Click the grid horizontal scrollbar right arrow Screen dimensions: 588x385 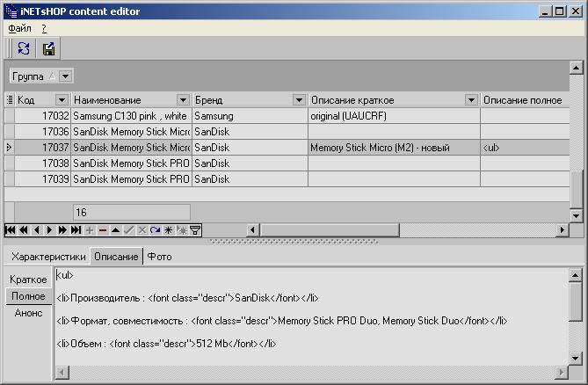[x=562, y=229]
